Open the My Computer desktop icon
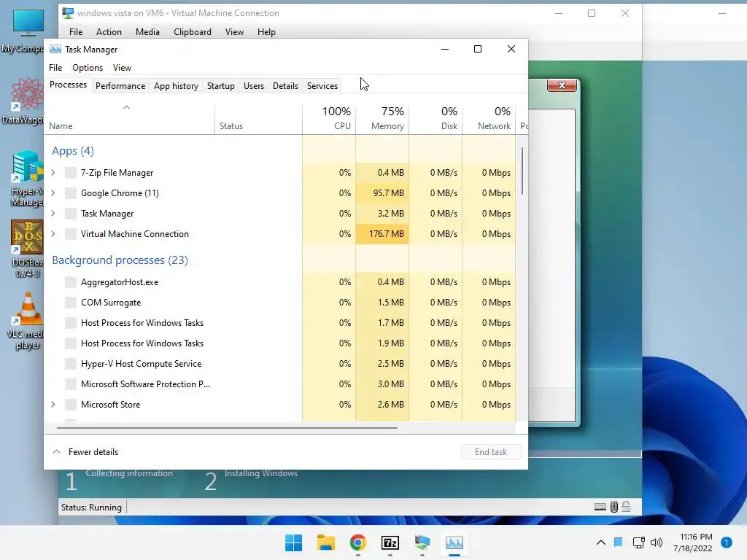 click(24, 31)
